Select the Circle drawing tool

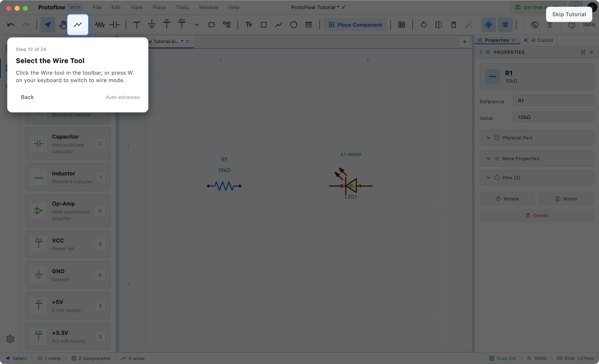(294, 25)
